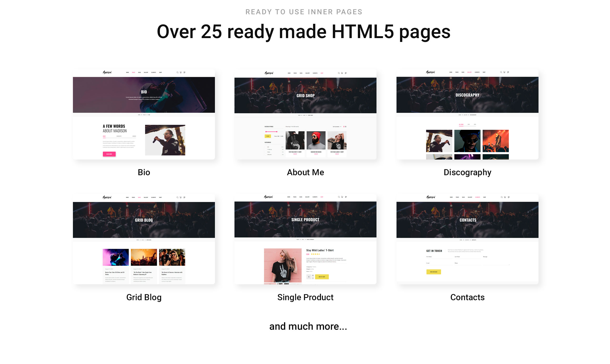Click the star rating under Stay Wild Ladies' T-Shirt
This screenshot has height=364, width=610.
pos(316,254)
